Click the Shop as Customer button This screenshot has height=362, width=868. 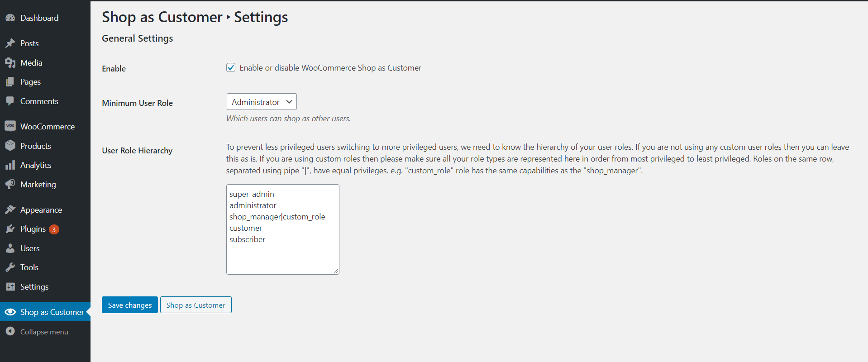click(196, 305)
